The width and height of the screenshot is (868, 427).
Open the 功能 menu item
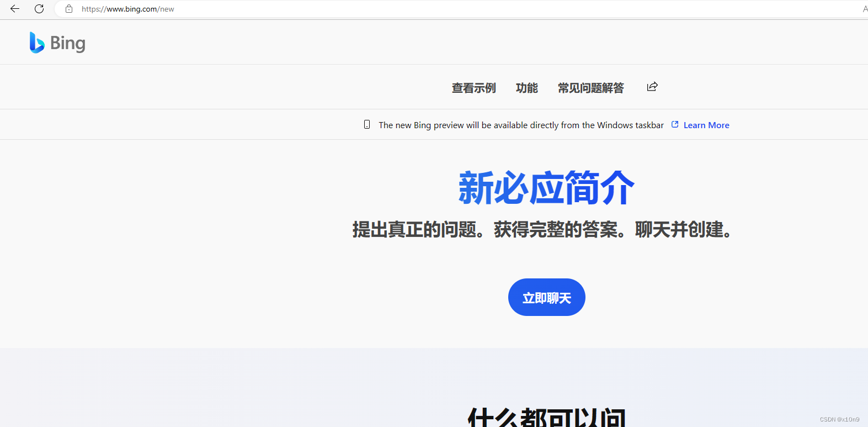click(526, 88)
